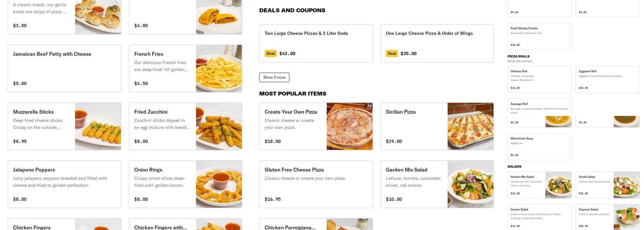
Task: Open the Onion Rings photo
Action: [219, 184]
